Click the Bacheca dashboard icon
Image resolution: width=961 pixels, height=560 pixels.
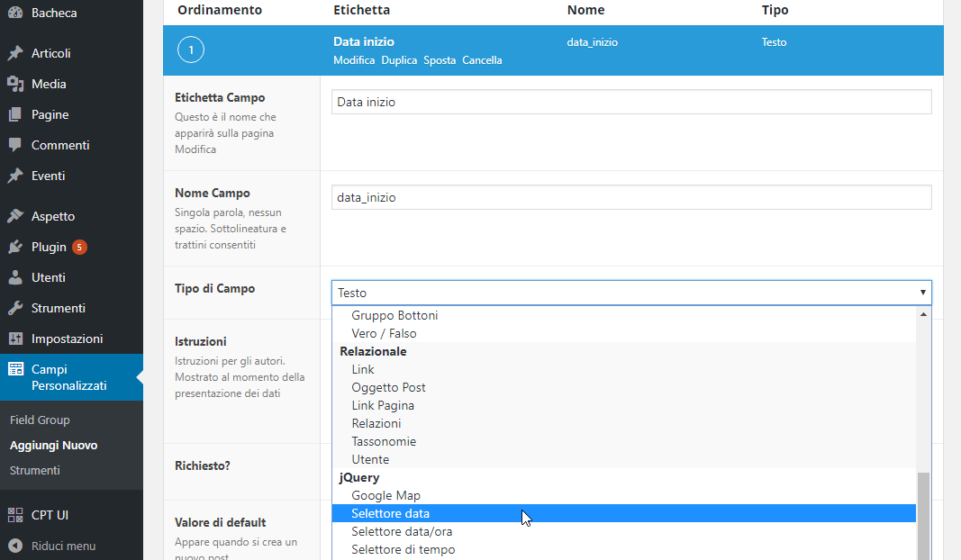(15, 14)
